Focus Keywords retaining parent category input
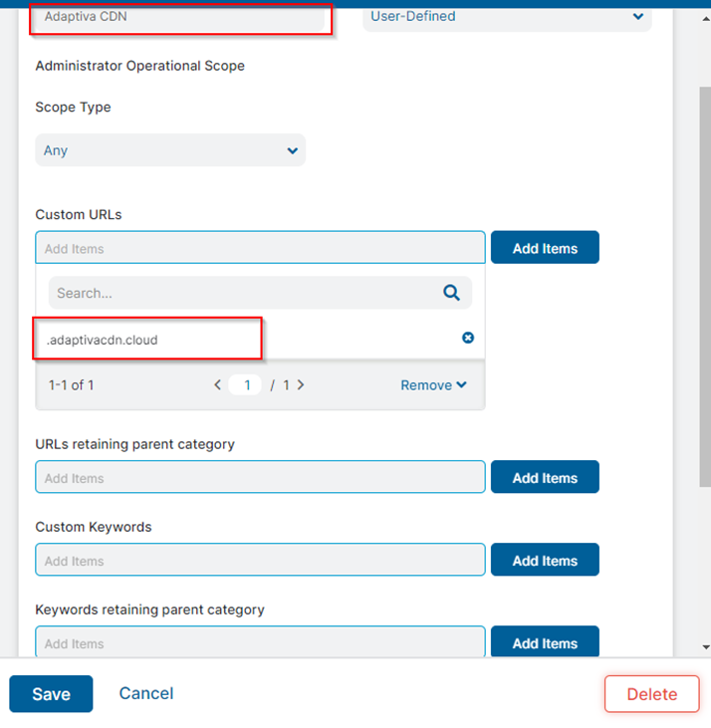The image size is (711, 728). click(260, 641)
